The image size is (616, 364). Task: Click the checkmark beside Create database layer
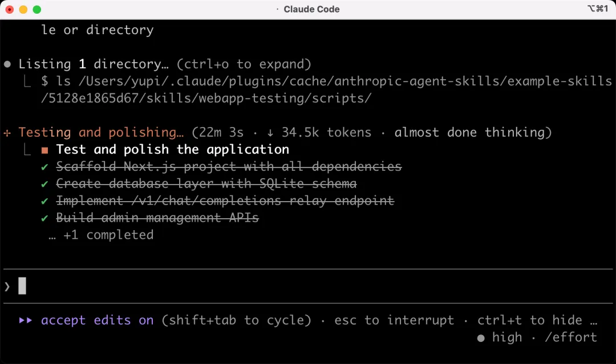pyautogui.click(x=44, y=184)
